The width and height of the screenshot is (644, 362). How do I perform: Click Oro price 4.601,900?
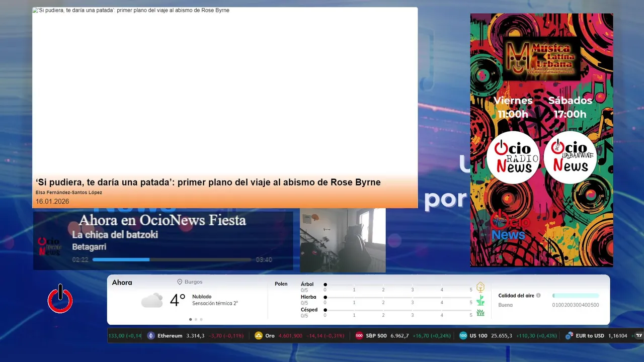coord(290,336)
